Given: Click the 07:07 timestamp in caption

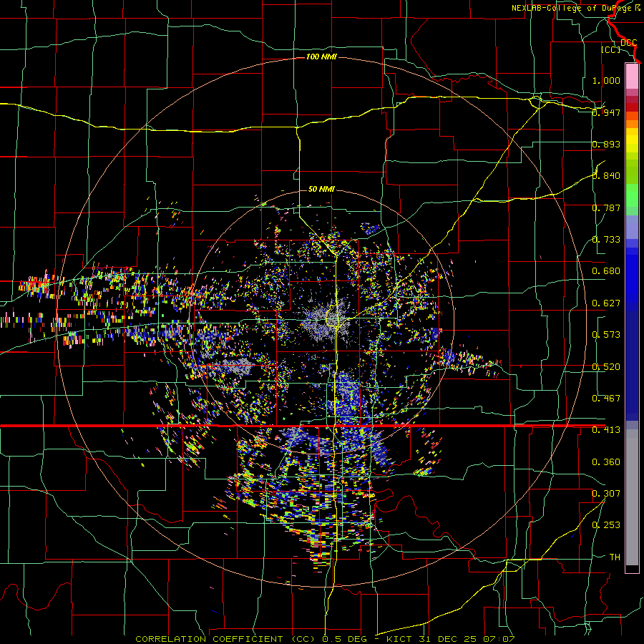Looking at the screenshot, I should click(499, 639).
